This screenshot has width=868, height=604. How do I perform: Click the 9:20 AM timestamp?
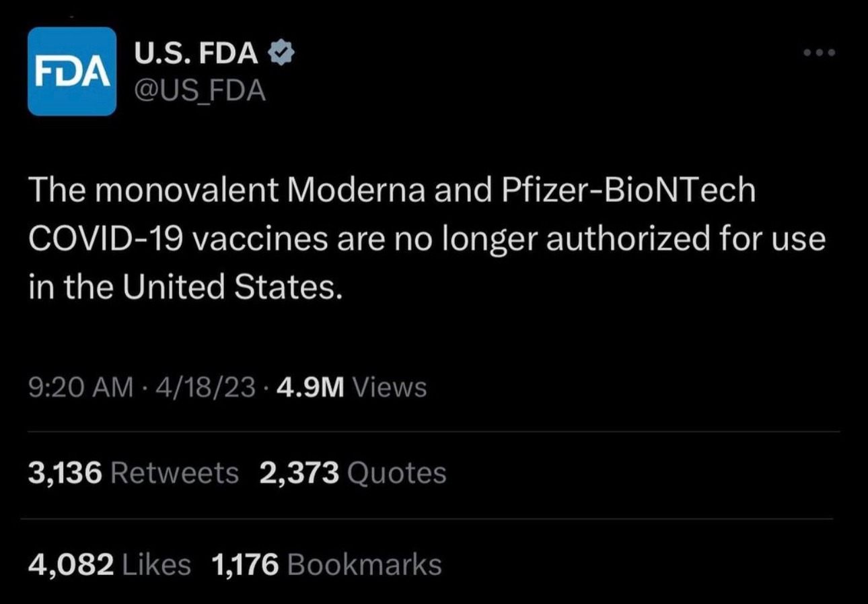click(x=80, y=387)
